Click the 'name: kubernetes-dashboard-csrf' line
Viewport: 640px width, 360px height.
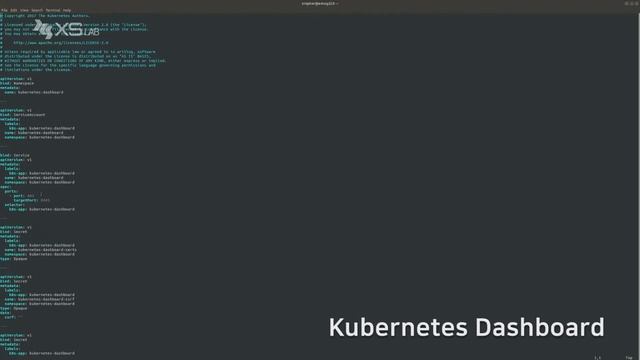(x=40, y=299)
